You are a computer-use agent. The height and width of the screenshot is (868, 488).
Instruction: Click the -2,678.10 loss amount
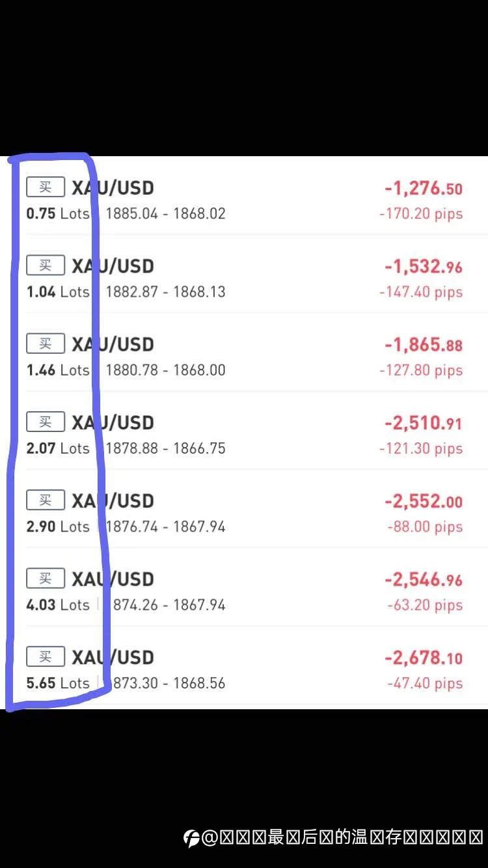424,658
